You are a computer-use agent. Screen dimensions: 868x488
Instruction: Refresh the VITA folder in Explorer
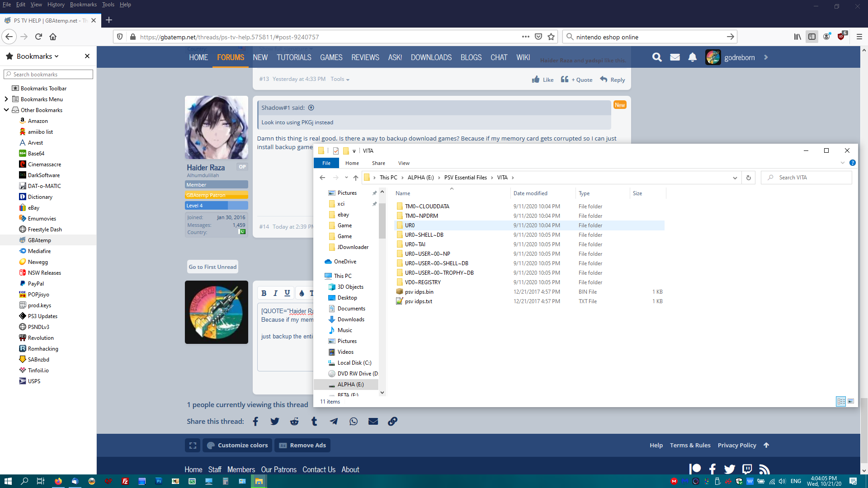pos(749,178)
